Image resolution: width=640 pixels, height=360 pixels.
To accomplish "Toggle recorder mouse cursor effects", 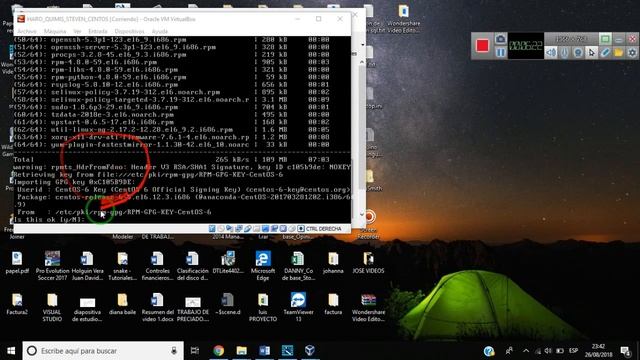I will tap(591, 52).
